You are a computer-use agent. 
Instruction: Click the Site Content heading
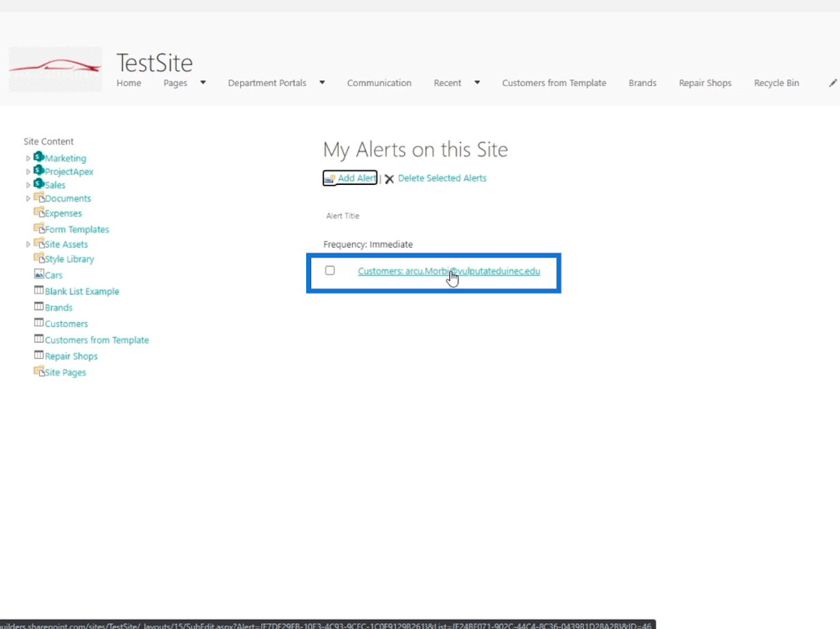coord(49,141)
